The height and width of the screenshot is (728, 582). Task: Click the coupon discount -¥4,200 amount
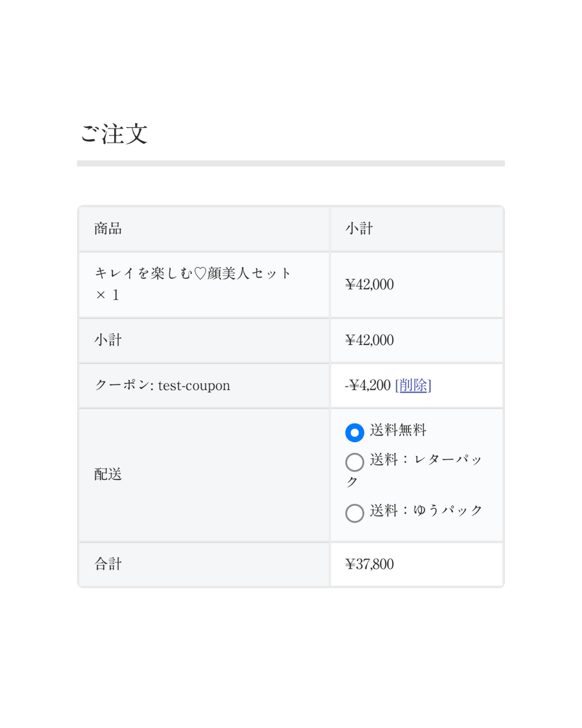pos(368,385)
